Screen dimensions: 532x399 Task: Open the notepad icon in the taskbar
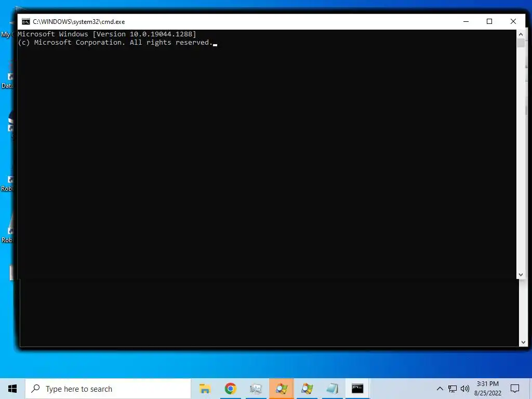tap(332, 389)
